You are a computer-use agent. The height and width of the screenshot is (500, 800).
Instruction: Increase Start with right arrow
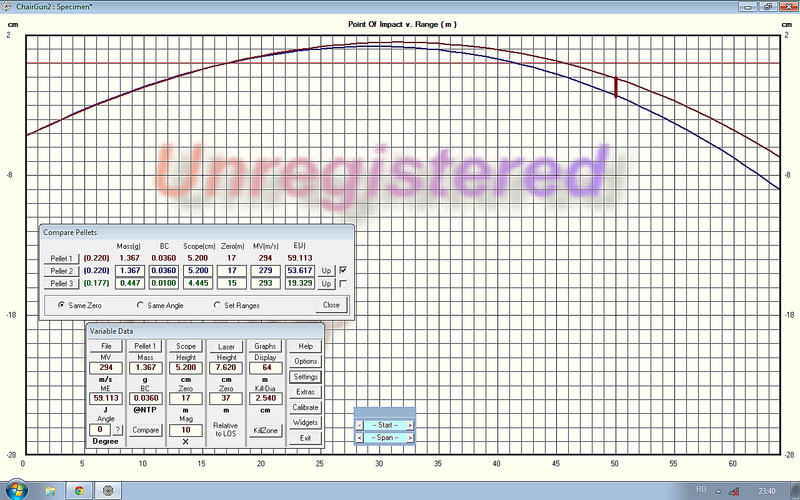pos(410,425)
